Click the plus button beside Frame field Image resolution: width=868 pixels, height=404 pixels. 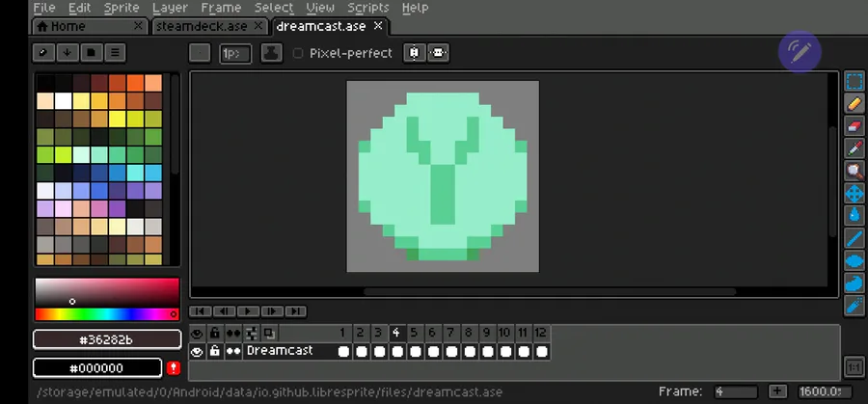(777, 391)
